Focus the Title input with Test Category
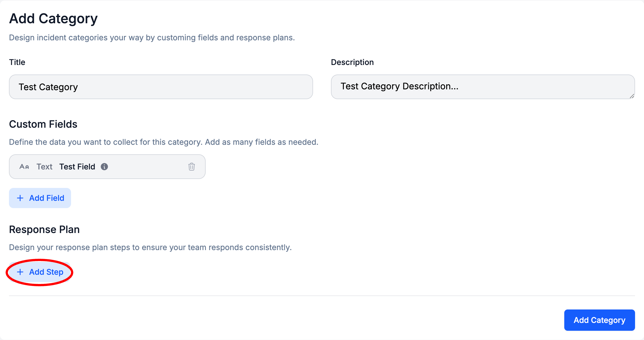 point(161,87)
